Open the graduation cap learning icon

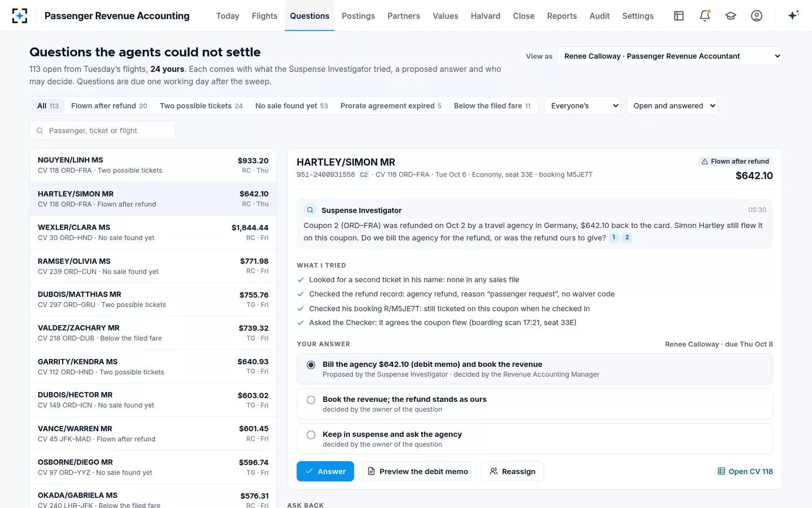731,16
